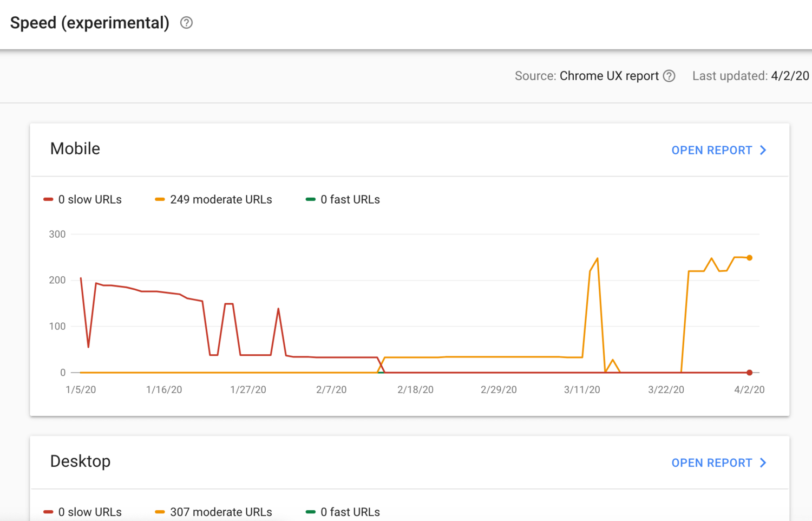Screen dimensions: 812x521
Task: Click the Desktop card heading
Action: pos(80,461)
